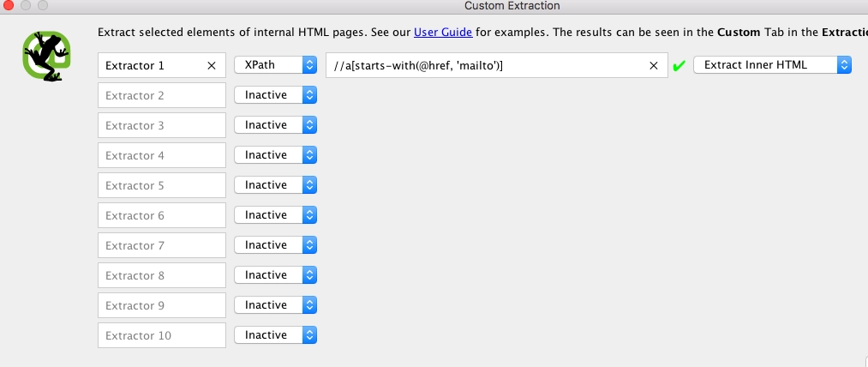Open the Inactive dropdown for Extractor 4
Image resolution: width=868 pixels, height=367 pixels.
[275, 154]
